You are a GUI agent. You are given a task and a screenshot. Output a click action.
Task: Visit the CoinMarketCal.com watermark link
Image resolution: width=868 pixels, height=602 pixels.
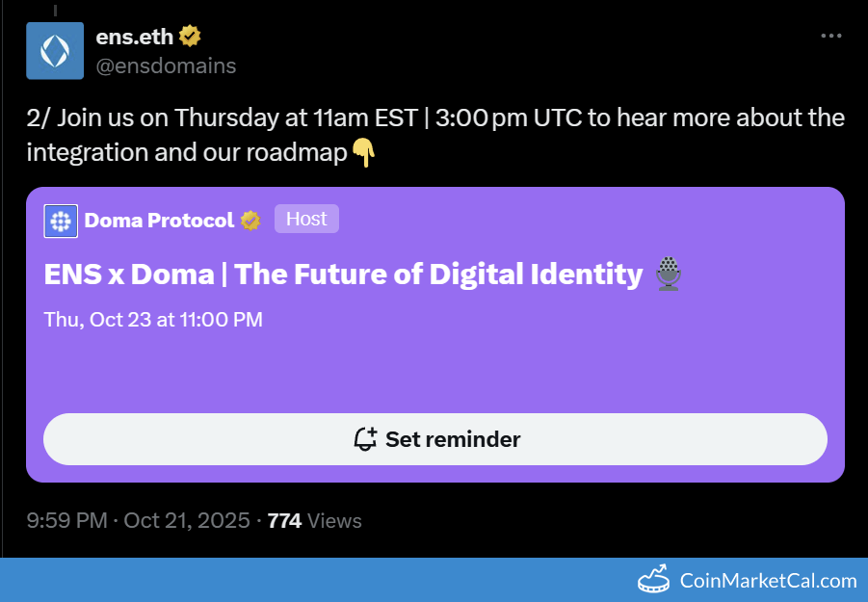pos(768,580)
